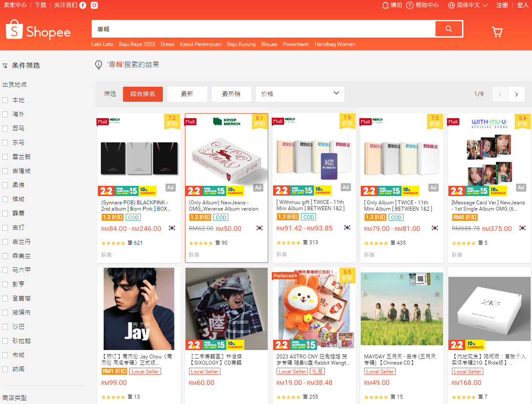The height and width of the screenshot is (404, 532).
Task: Click the lightbulb icon beside search results
Action: [99, 65]
